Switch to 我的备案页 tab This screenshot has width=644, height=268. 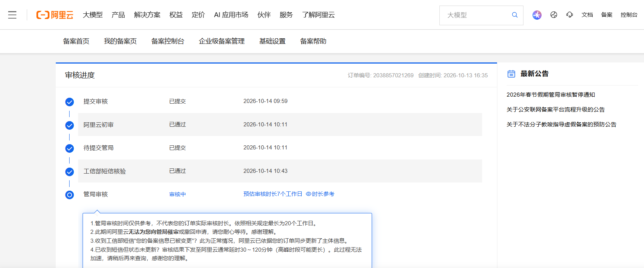click(120, 41)
